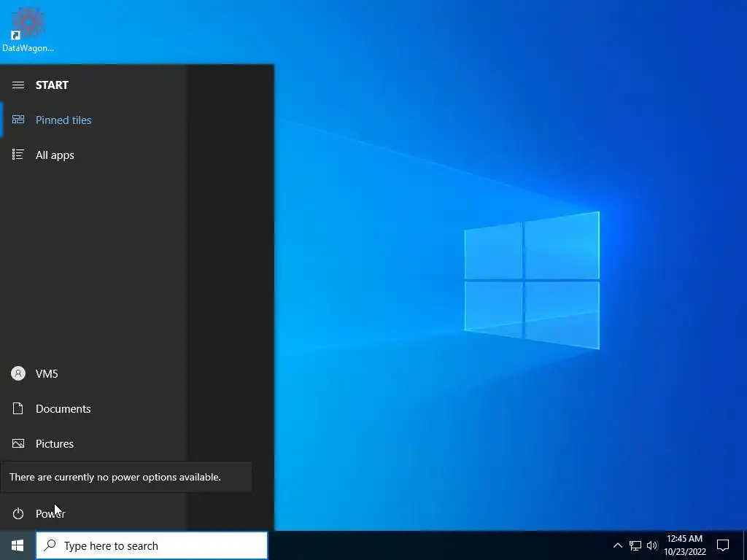The height and width of the screenshot is (560, 747).
Task: Open the VM5 user account menu
Action: coord(93,374)
